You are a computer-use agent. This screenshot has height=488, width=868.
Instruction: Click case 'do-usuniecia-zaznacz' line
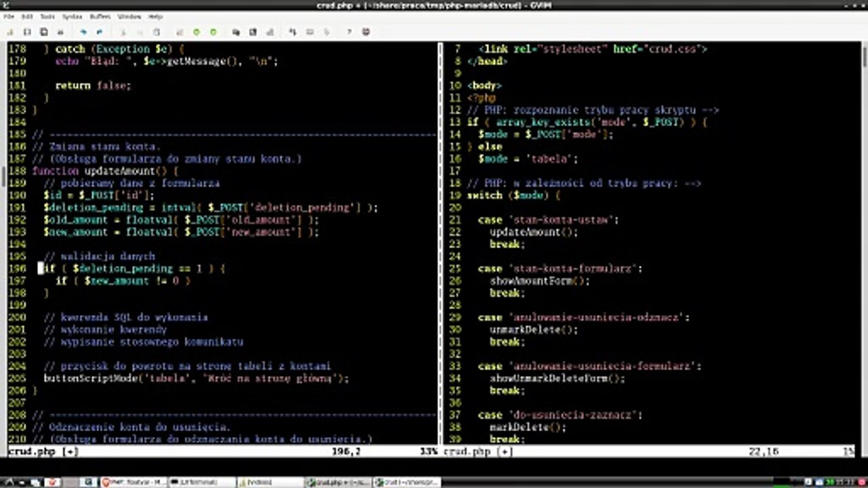[x=560, y=415]
